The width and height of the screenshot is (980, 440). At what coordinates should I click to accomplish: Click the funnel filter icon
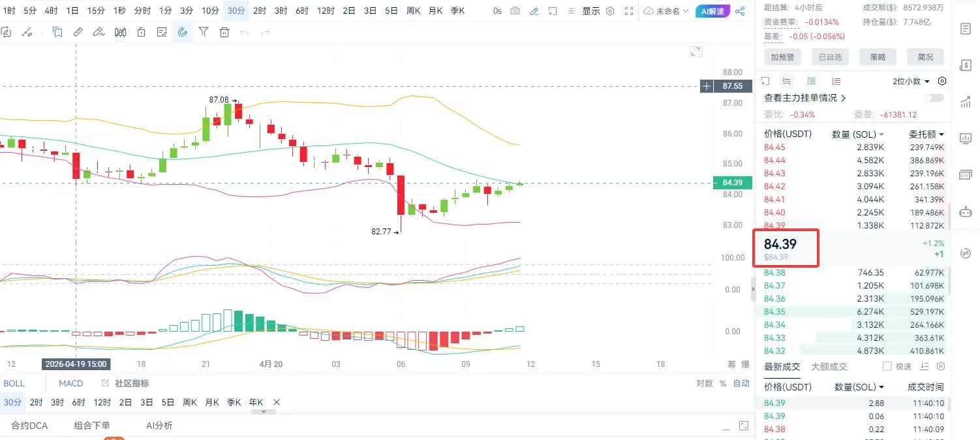pyautogui.click(x=204, y=32)
